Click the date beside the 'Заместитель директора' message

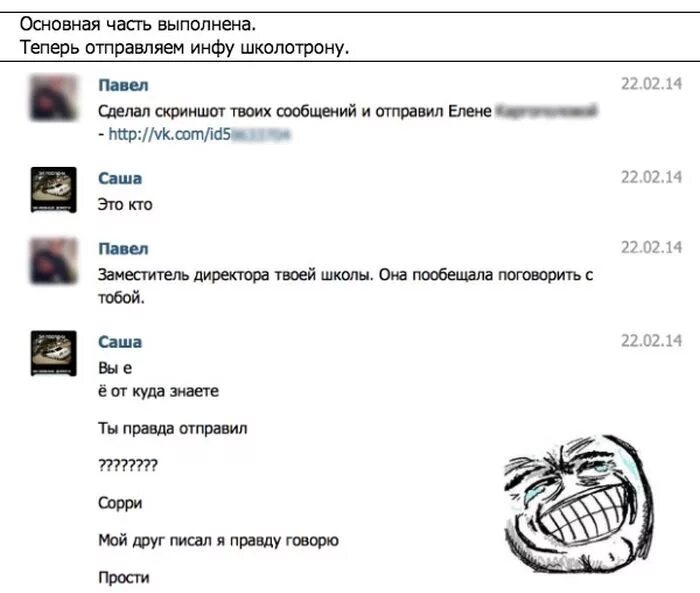point(651,247)
